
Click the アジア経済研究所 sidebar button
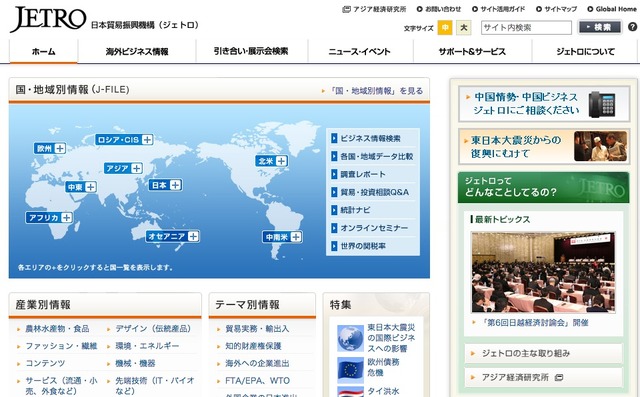pos(543,377)
